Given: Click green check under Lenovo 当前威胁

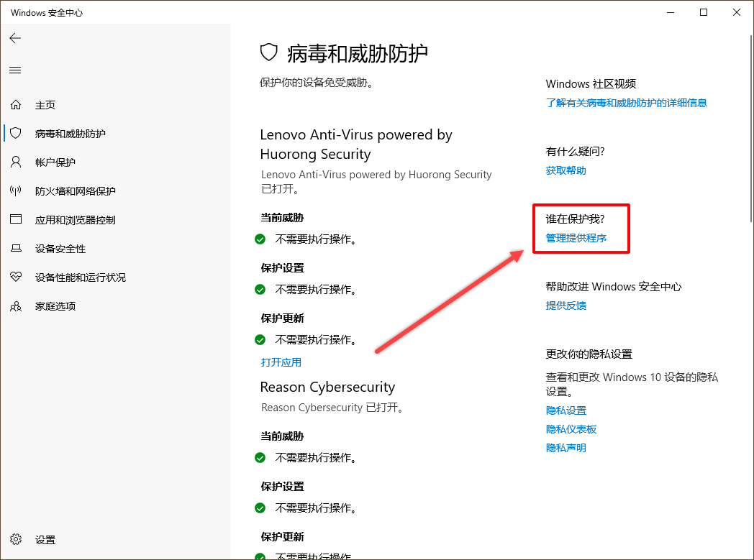Looking at the screenshot, I should 260,239.
